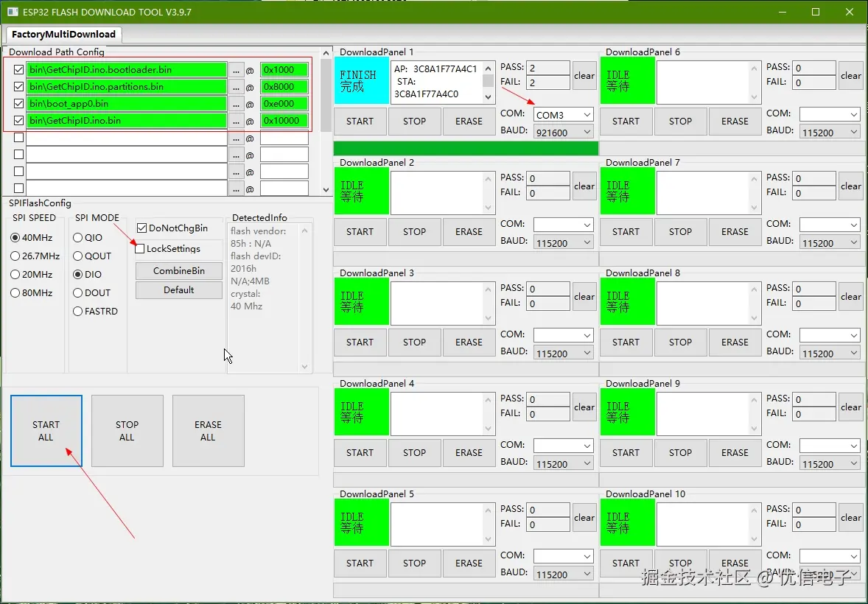The width and height of the screenshot is (868, 604).
Task: Open COM dropdown in DownloadPanel 6
Action: pyautogui.click(x=829, y=115)
